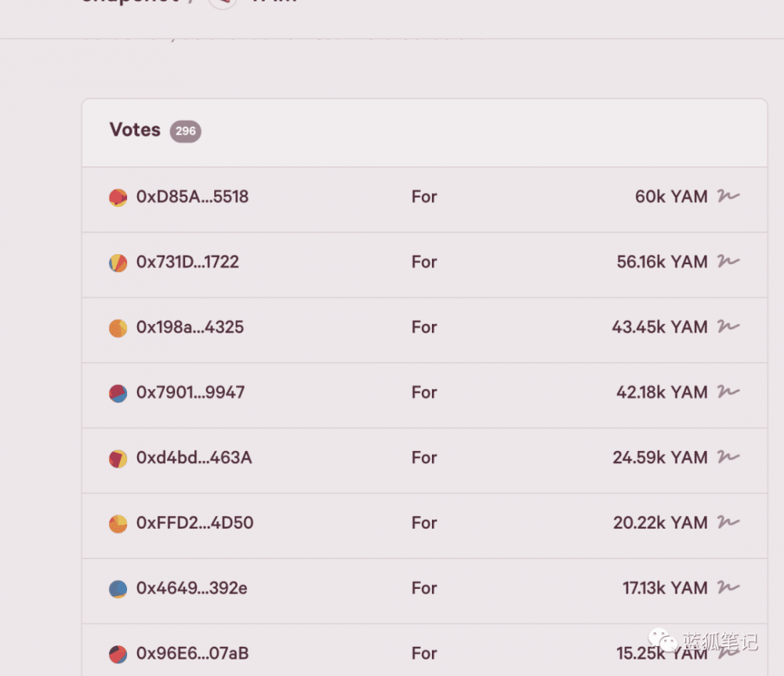Click the signature icon for the 60k YAM vote

728,196
